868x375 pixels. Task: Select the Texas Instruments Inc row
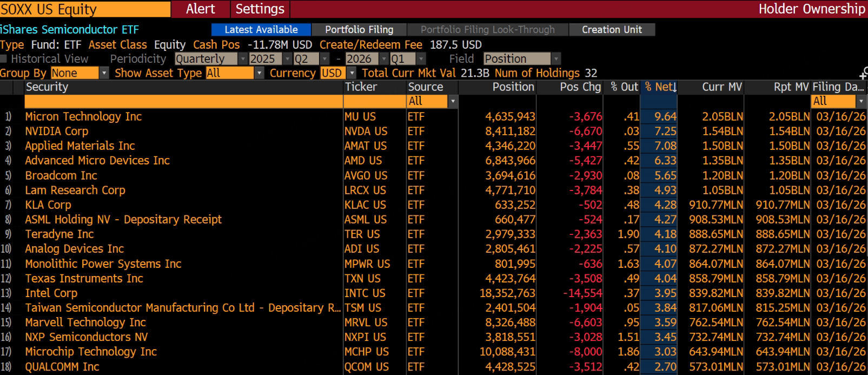[x=434, y=278]
